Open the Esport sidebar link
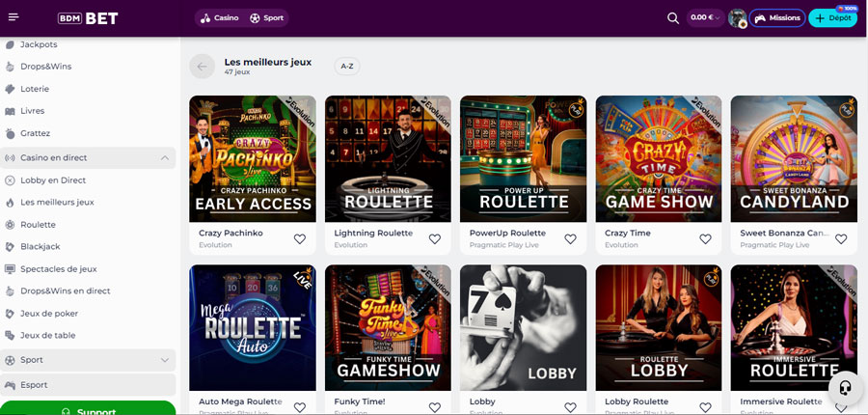This screenshot has width=868, height=415. pyautogui.click(x=88, y=384)
